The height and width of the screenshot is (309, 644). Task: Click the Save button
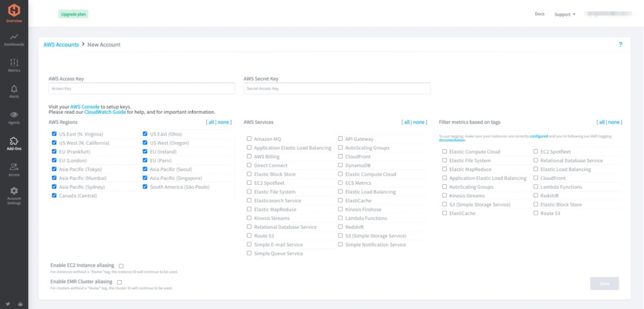click(604, 283)
